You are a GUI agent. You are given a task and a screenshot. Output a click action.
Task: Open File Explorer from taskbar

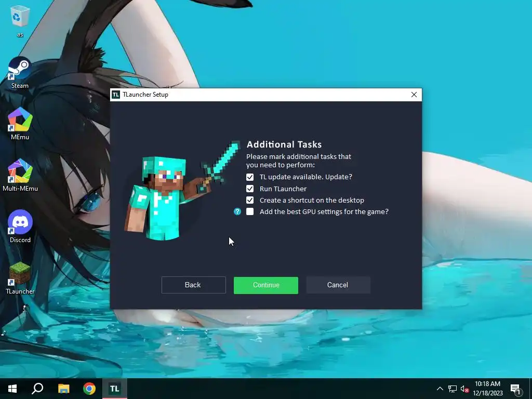(x=63, y=389)
